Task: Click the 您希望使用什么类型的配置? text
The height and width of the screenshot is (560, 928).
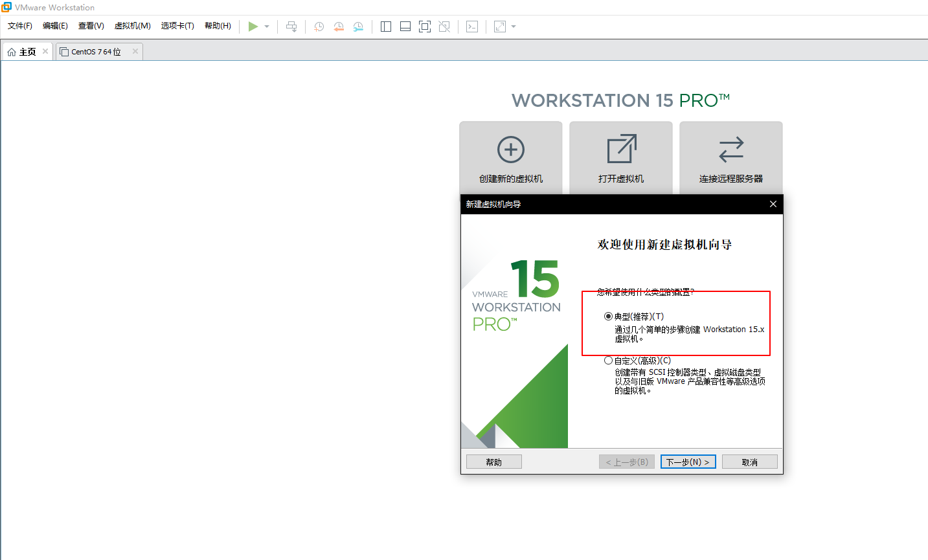Action: pyautogui.click(x=645, y=292)
